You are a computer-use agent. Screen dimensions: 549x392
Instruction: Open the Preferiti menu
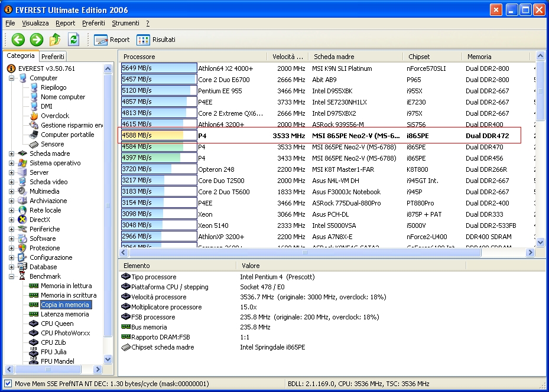point(93,23)
